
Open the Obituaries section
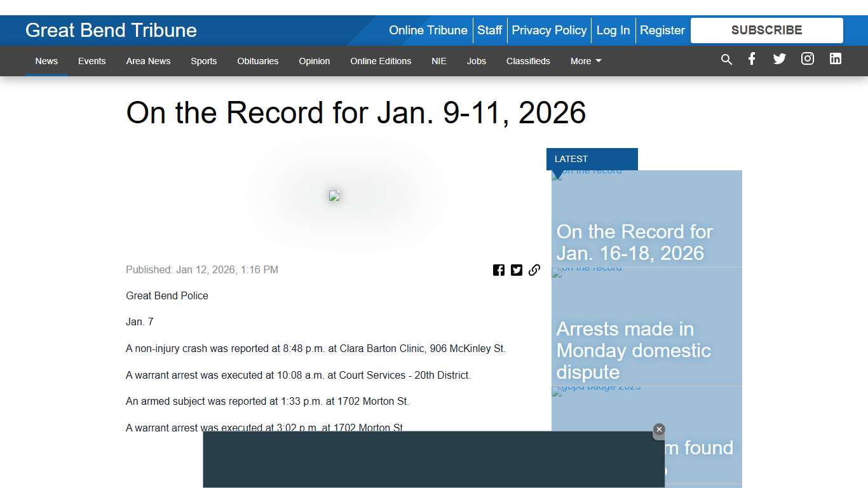(257, 61)
